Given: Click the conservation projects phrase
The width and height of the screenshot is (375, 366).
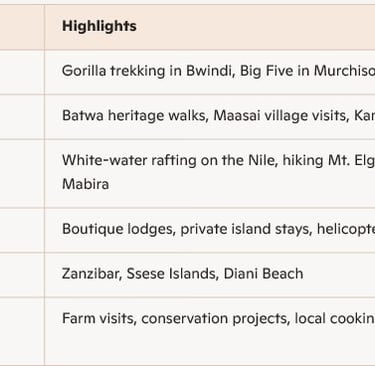Looking at the screenshot, I should pyautogui.click(x=215, y=318).
